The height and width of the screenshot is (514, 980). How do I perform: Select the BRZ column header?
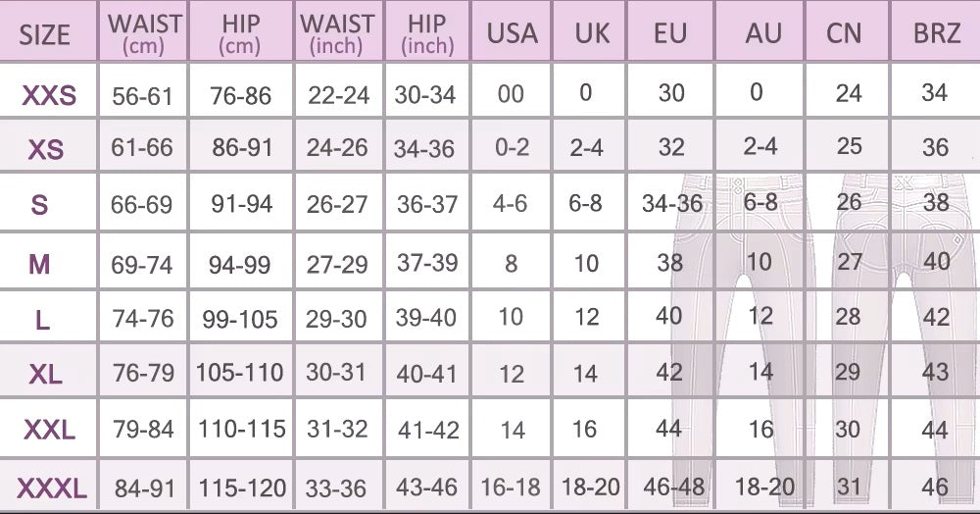click(935, 34)
